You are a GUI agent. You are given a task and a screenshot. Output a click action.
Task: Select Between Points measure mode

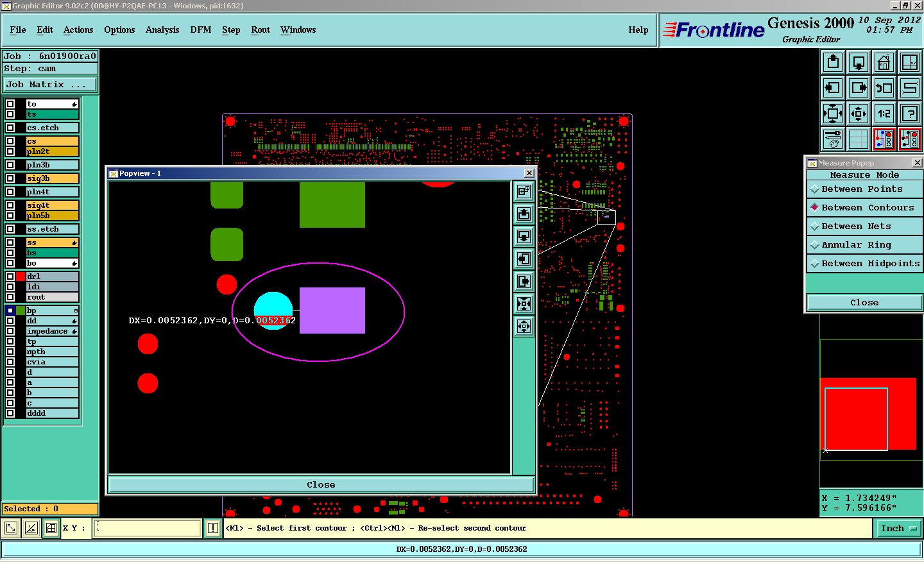click(x=864, y=189)
